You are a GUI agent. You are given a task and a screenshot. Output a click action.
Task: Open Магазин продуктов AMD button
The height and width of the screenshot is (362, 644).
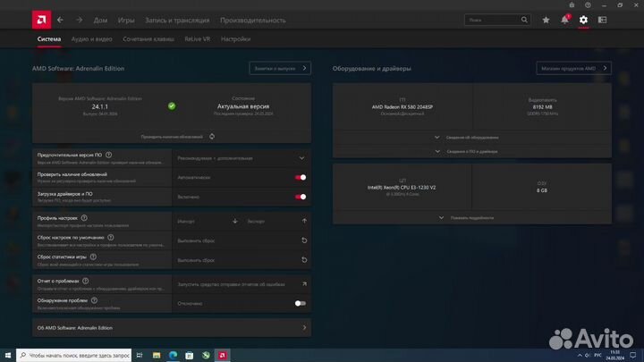pos(573,68)
